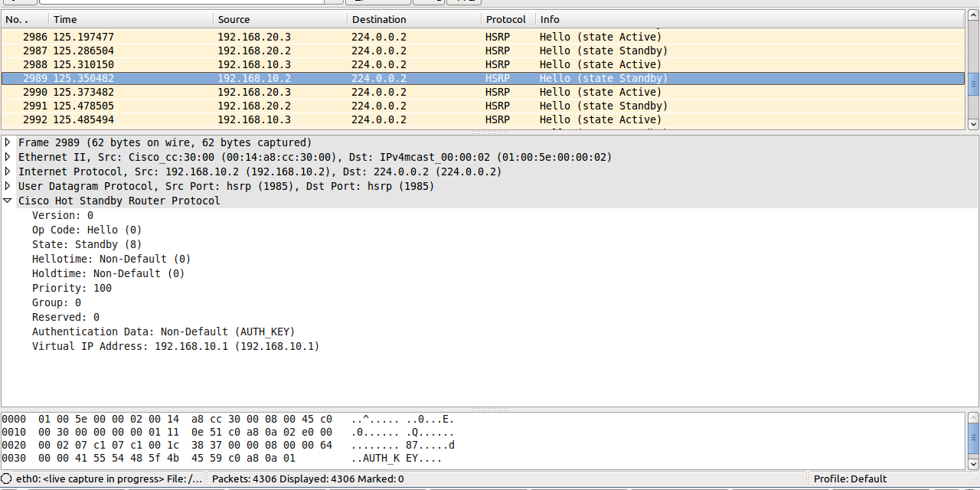
Task: Select packet number 2992
Action: [483, 119]
